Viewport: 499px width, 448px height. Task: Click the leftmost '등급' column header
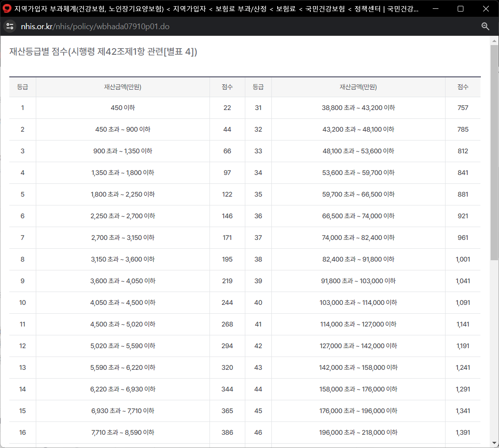point(23,87)
